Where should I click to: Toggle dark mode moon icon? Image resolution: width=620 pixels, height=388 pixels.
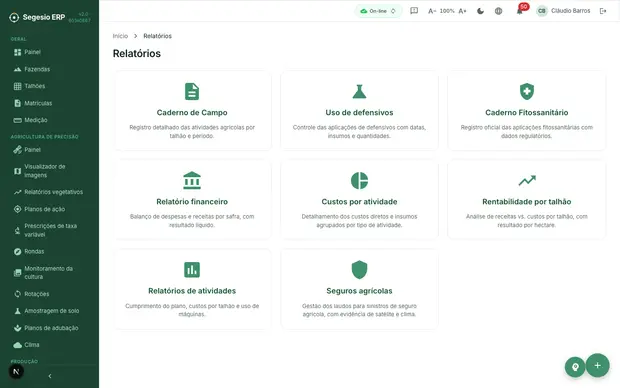coord(480,11)
